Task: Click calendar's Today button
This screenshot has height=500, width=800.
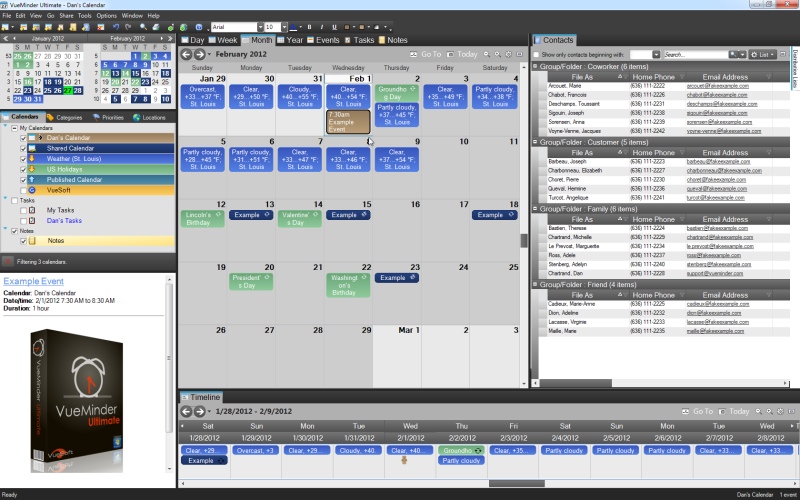Action: 462,54
